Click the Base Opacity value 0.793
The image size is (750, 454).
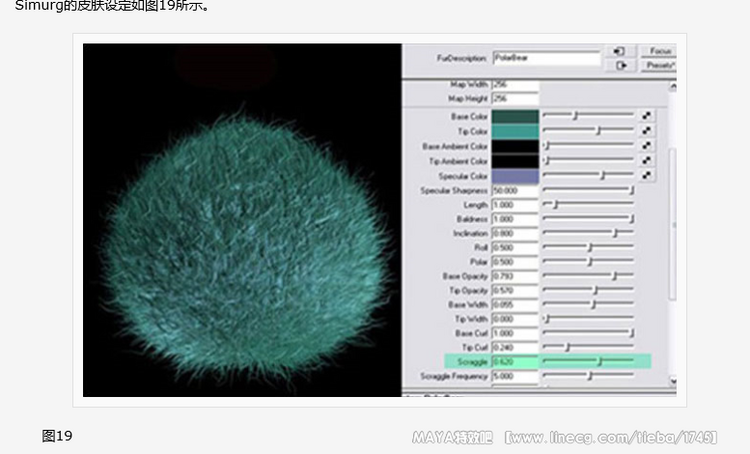coord(515,276)
